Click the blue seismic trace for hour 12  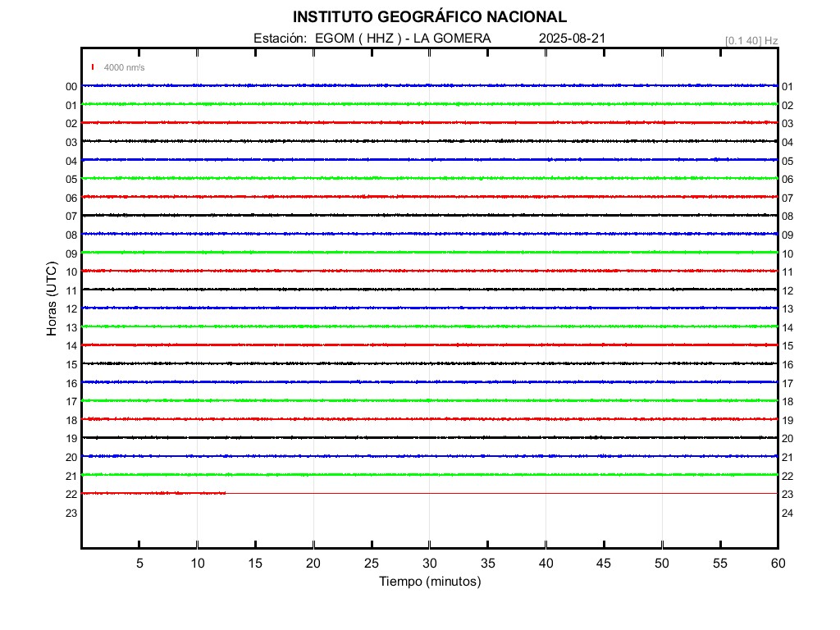tap(430, 308)
